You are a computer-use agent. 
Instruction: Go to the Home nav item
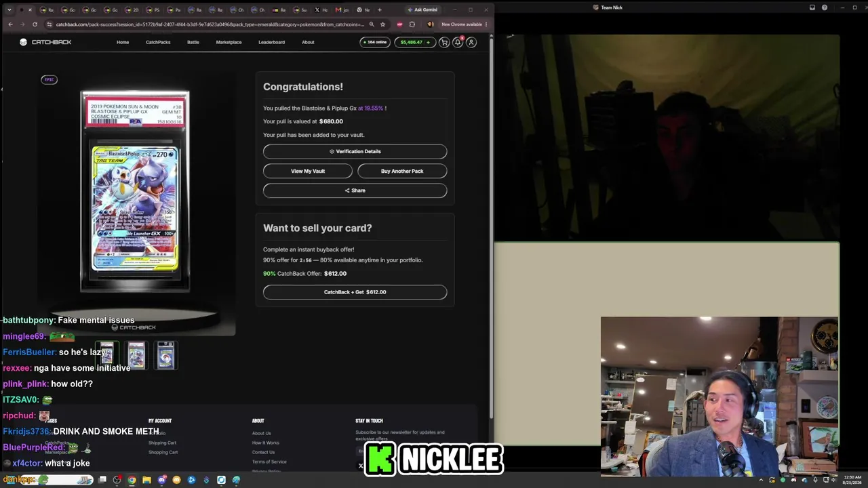(x=123, y=42)
